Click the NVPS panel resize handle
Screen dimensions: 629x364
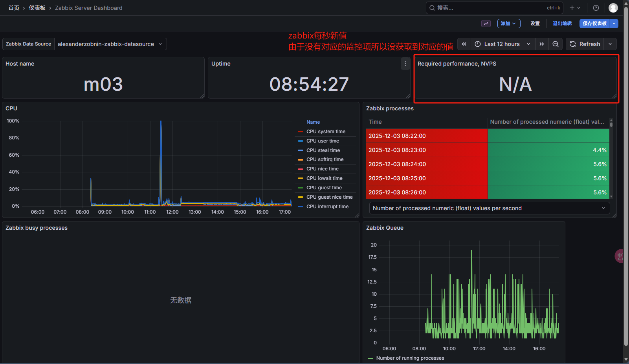pyautogui.click(x=614, y=96)
